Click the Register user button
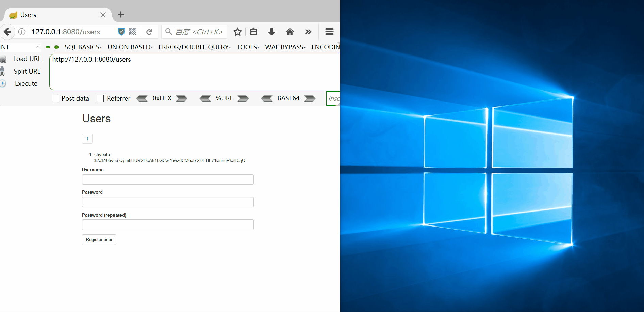 click(x=99, y=239)
